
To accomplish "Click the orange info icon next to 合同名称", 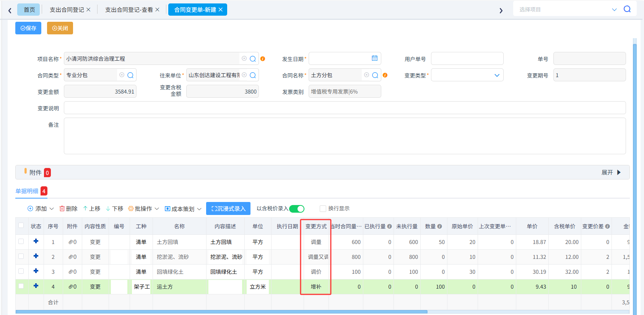I will (x=385, y=75).
